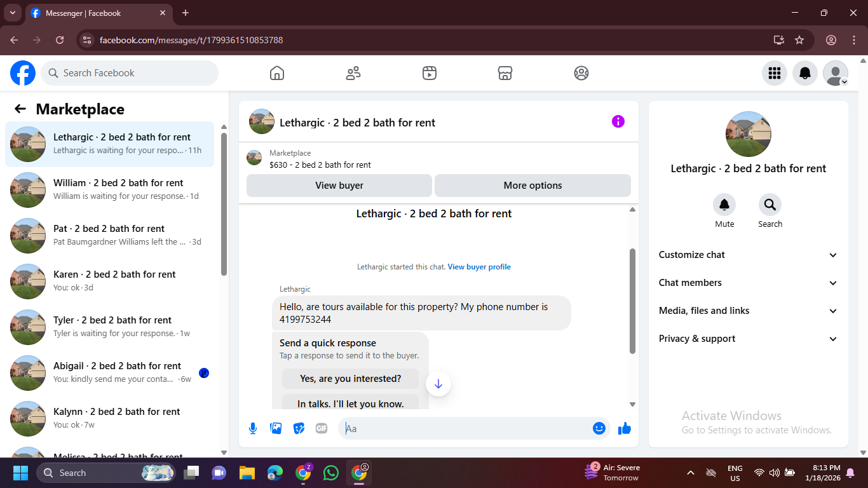The height and width of the screenshot is (488, 868).
Task: Jump to latest message down-arrow button
Action: [x=438, y=384]
